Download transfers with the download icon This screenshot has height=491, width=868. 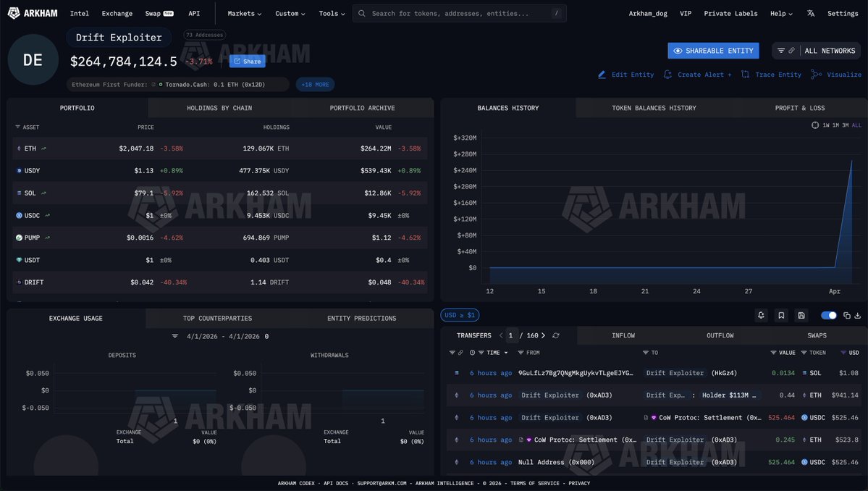858,315
